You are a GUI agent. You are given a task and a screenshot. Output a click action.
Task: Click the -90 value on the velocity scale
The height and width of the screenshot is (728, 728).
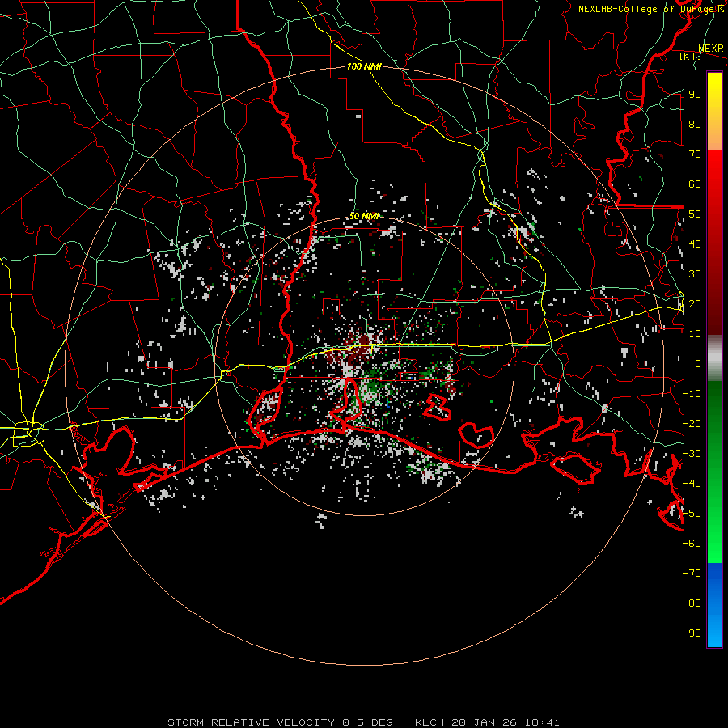[x=692, y=633]
